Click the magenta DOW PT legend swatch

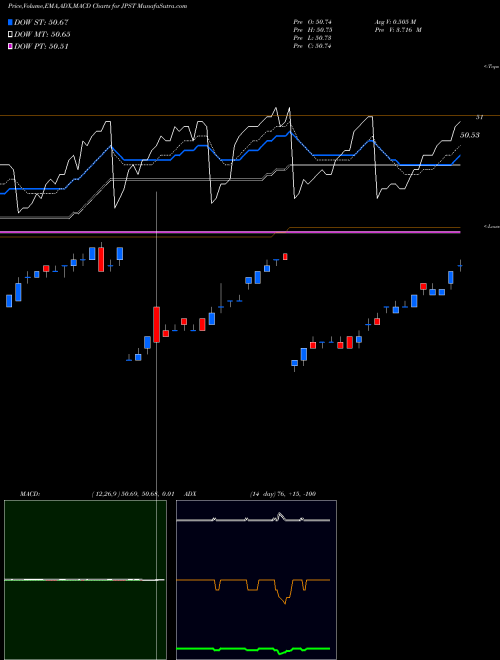[x=11, y=46]
